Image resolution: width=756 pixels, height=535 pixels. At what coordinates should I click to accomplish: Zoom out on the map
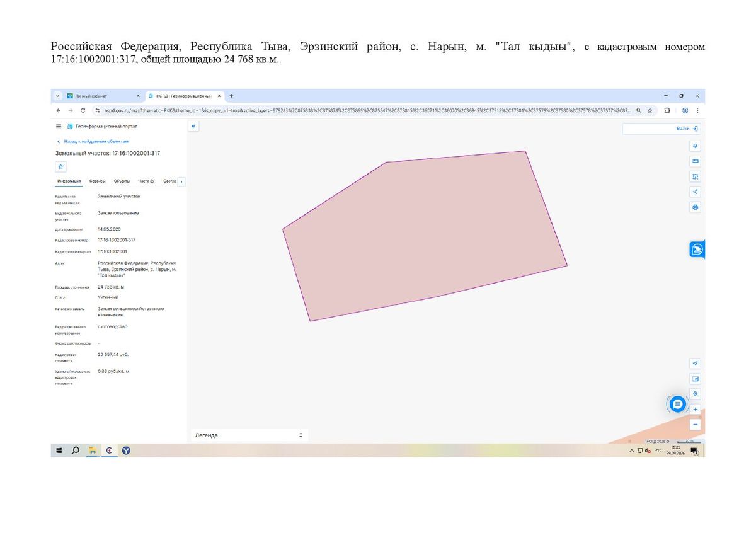click(x=695, y=424)
